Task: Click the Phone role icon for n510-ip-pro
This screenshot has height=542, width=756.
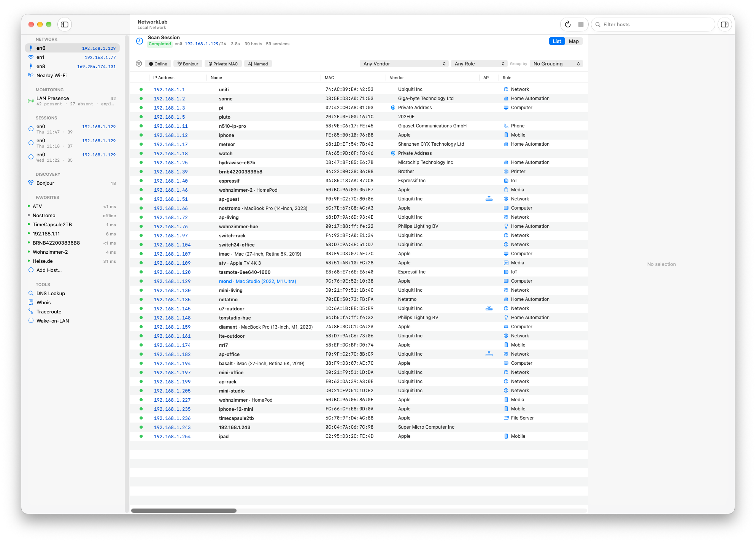Action: point(506,126)
